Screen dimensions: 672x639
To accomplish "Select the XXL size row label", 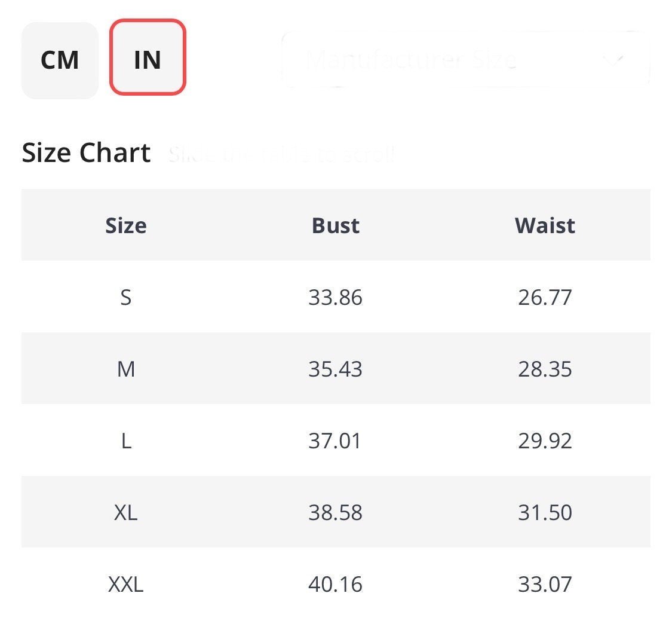I will click(x=126, y=583).
